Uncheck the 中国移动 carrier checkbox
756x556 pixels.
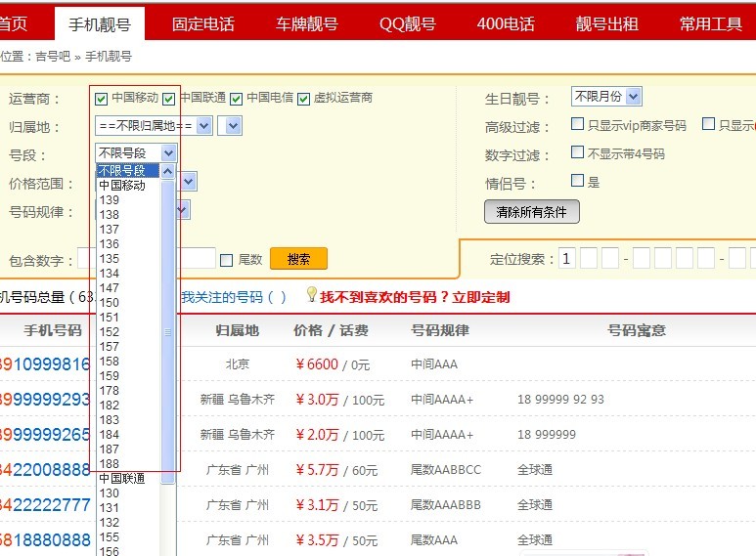[x=102, y=99]
